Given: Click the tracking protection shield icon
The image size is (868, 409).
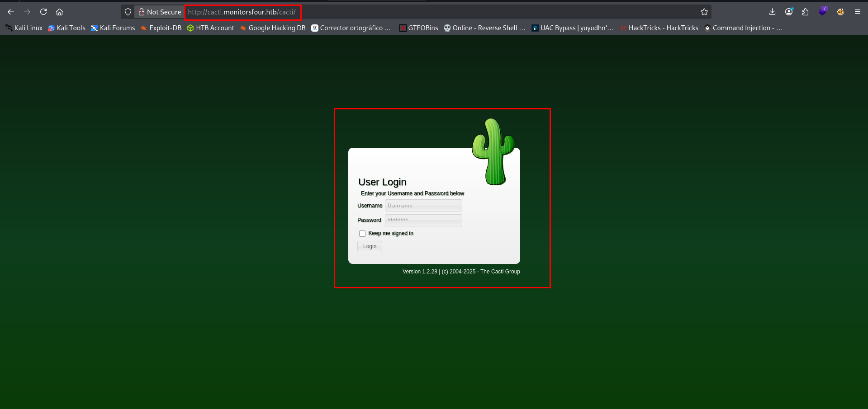Looking at the screenshot, I should [x=128, y=12].
